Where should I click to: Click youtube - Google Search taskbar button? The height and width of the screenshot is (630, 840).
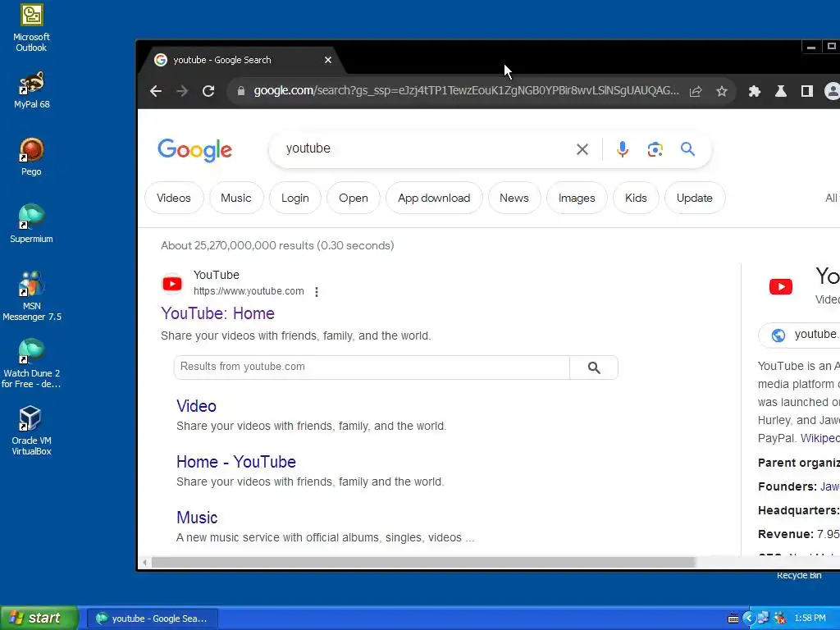pos(153,619)
